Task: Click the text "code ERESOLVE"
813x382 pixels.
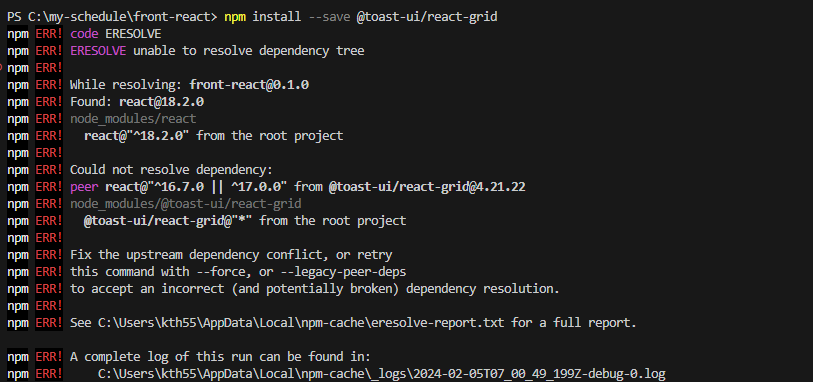Action: [x=116, y=34]
